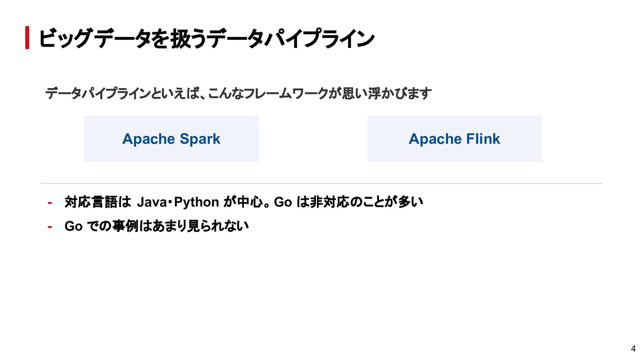The height and width of the screenshot is (363, 644).
Task: Click the word Python in the first bullet
Action: (x=196, y=202)
